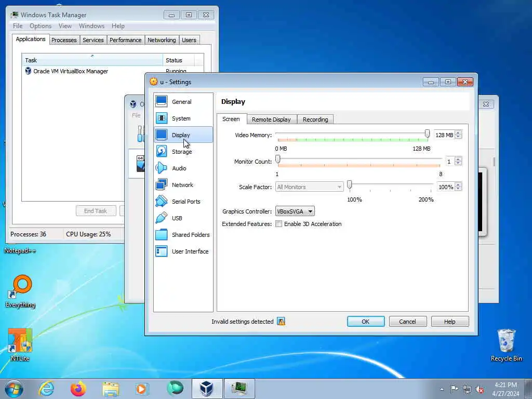Switch to the Recording tab
Image resolution: width=532 pixels, height=399 pixels.
pyautogui.click(x=315, y=119)
